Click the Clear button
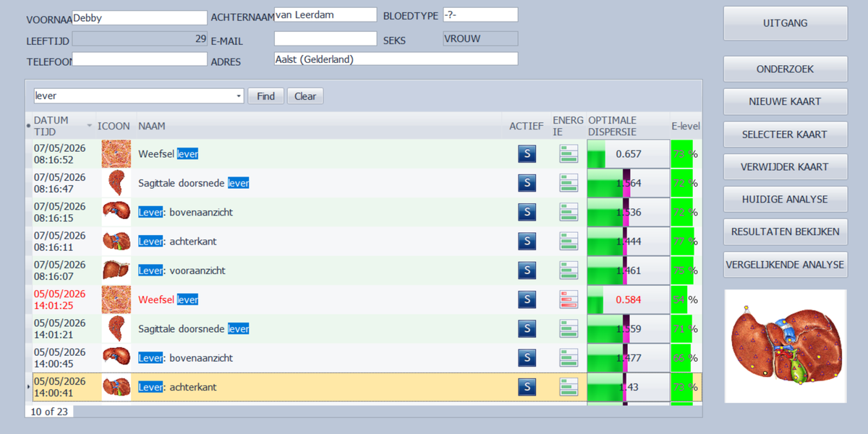 coord(305,96)
